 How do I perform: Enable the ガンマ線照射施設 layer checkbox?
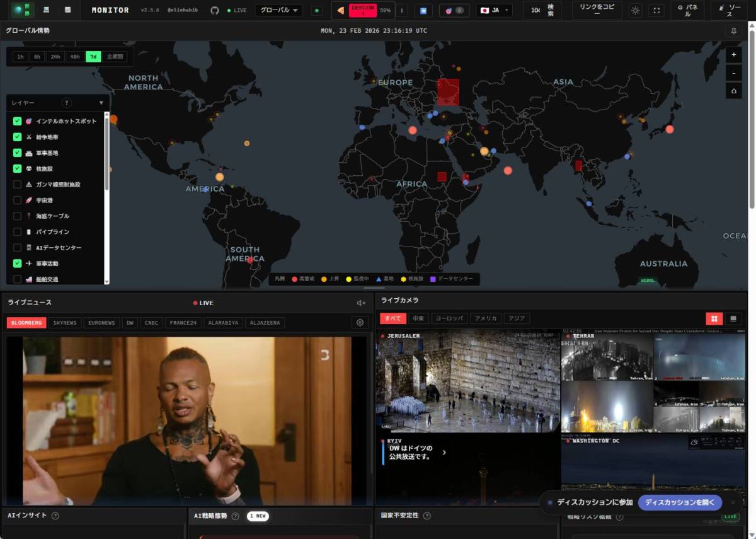click(17, 184)
